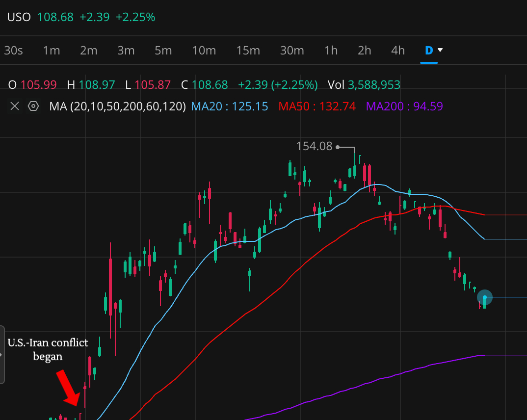Switch to the 4h timeframe
This screenshot has height=420, width=527.
[398, 51]
